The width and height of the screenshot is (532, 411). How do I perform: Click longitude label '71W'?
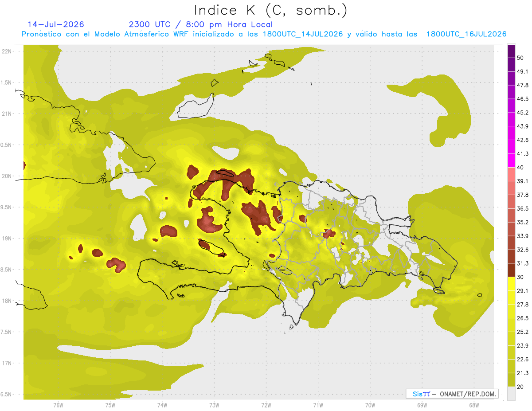(x=318, y=405)
